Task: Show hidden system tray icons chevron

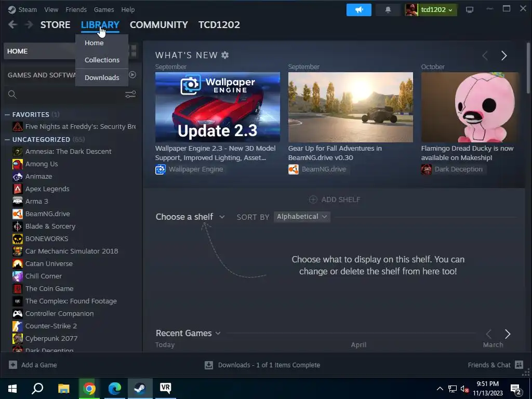Action: coord(440,389)
